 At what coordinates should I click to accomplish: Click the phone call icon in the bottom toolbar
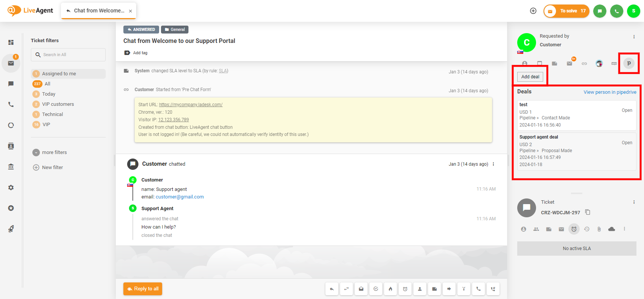click(478, 289)
